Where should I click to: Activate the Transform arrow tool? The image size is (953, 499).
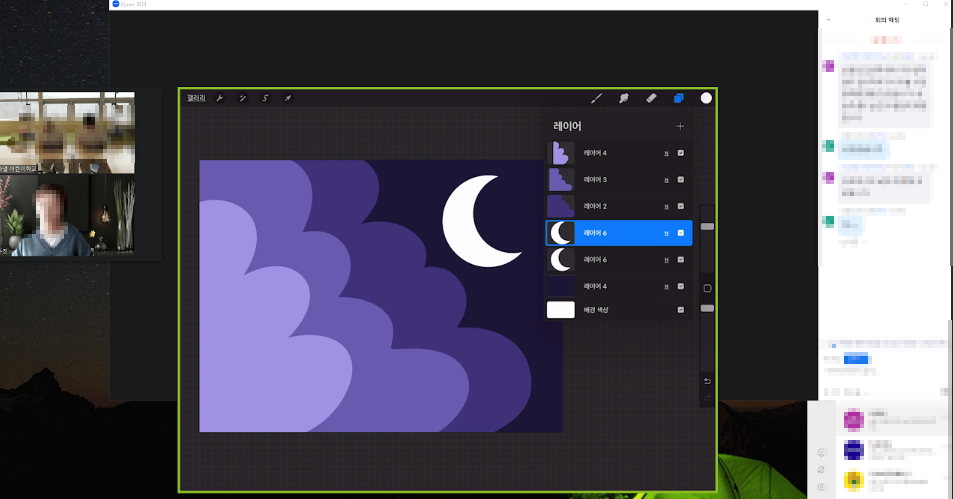click(x=288, y=98)
